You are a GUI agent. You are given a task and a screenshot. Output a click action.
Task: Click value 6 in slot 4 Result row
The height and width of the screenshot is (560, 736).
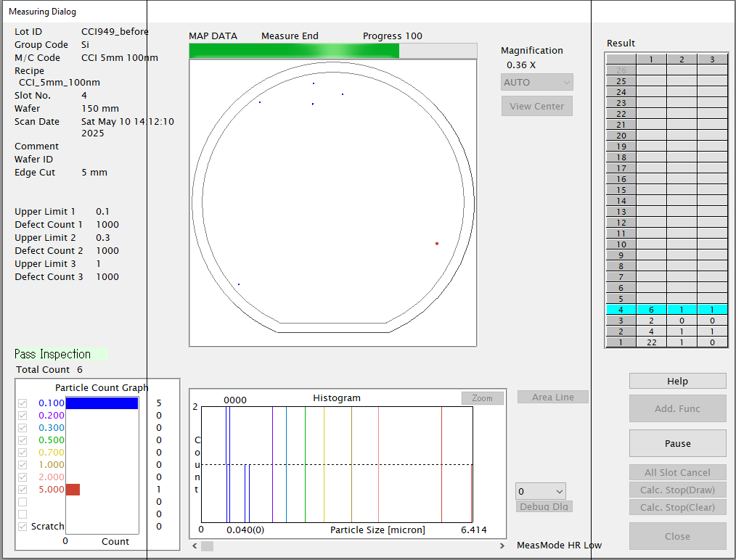(x=652, y=310)
